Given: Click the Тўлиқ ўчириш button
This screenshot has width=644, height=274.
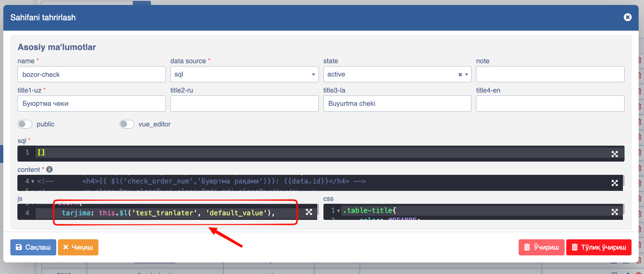Looking at the screenshot, I should 599,247.
